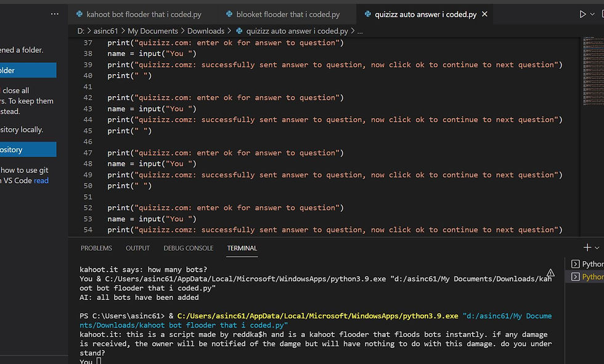Place cursor on line 52 print statement
Image resolution: width=604 pixels, height=364 pixels.
[226, 208]
